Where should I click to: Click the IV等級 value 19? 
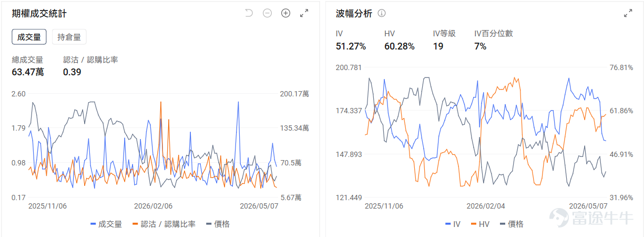[438, 46]
